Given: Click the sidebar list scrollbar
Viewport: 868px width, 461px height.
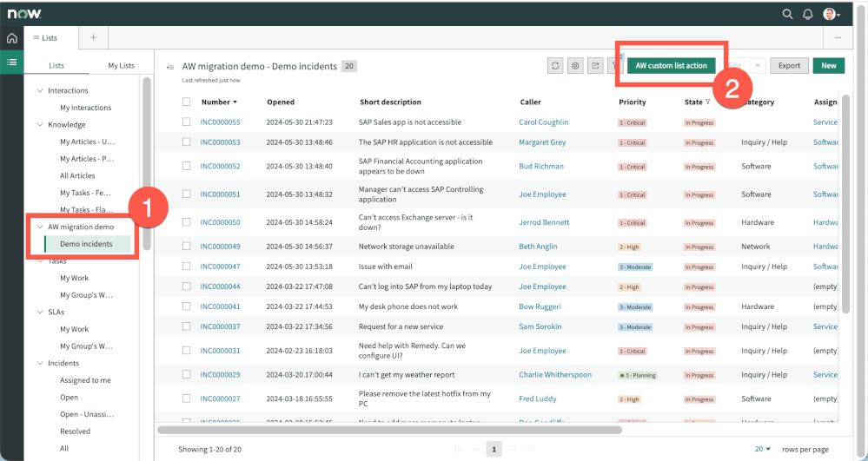Looking at the screenshot, I should [147, 164].
